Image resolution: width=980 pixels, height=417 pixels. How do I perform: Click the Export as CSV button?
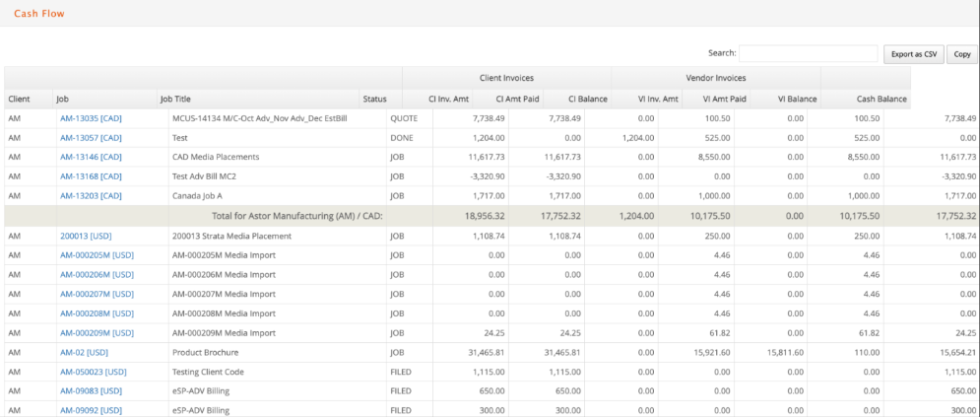pyautogui.click(x=913, y=54)
